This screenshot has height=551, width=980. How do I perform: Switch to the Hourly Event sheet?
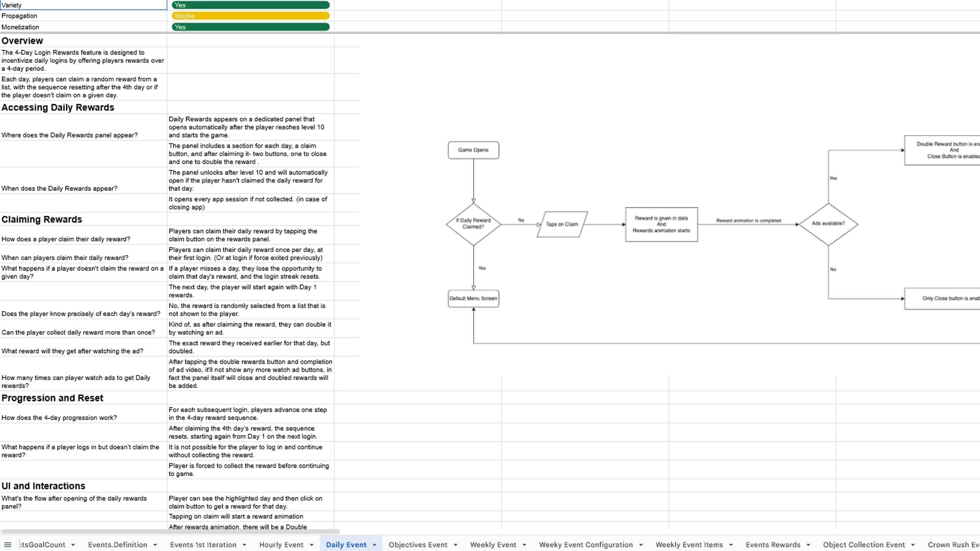pyautogui.click(x=281, y=545)
